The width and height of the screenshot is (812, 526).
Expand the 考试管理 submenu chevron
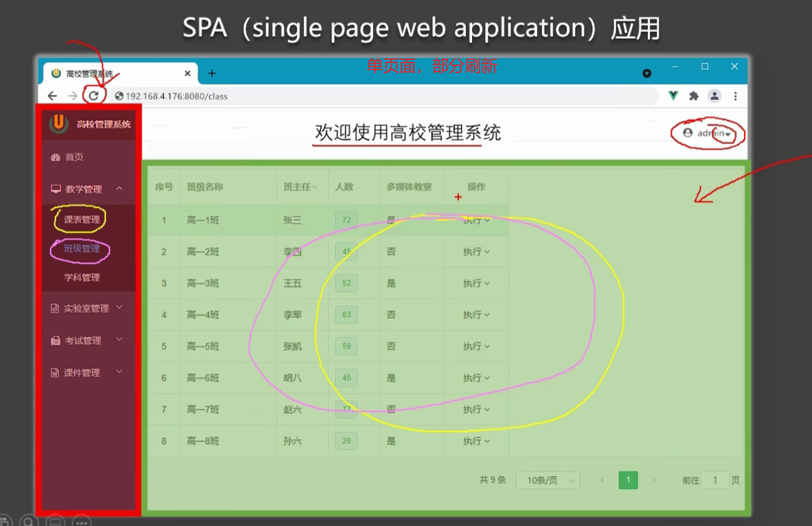[119, 340]
